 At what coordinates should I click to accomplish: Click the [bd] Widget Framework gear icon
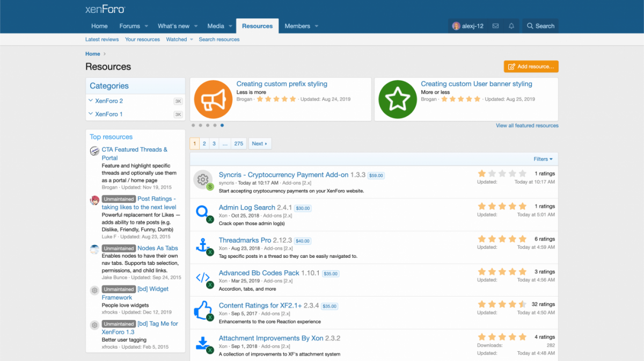pyautogui.click(x=94, y=290)
